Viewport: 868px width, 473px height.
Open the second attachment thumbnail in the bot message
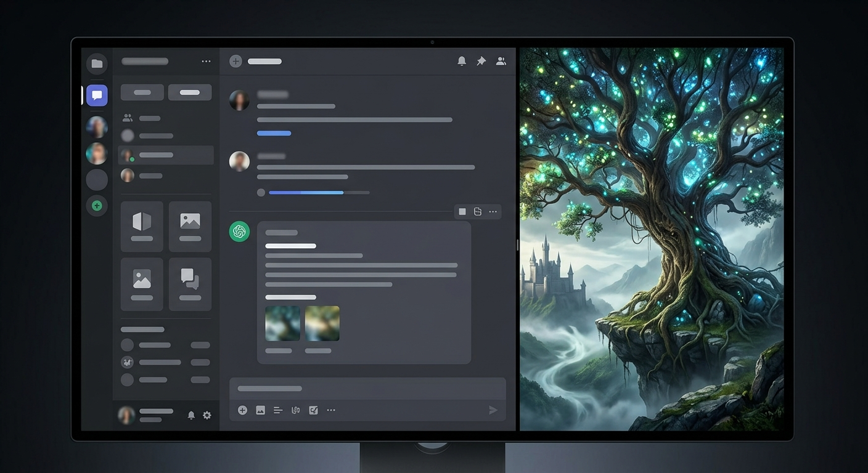[322, 323]
